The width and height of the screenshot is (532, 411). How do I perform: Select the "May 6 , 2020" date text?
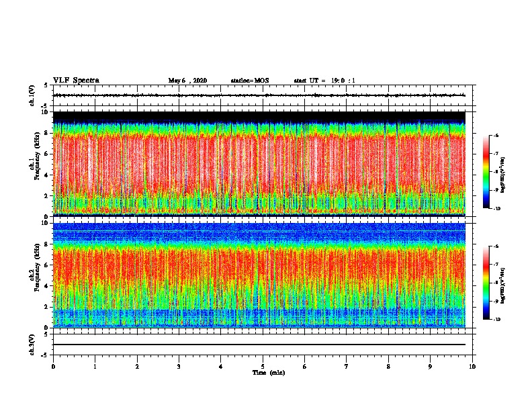[187, 81]
